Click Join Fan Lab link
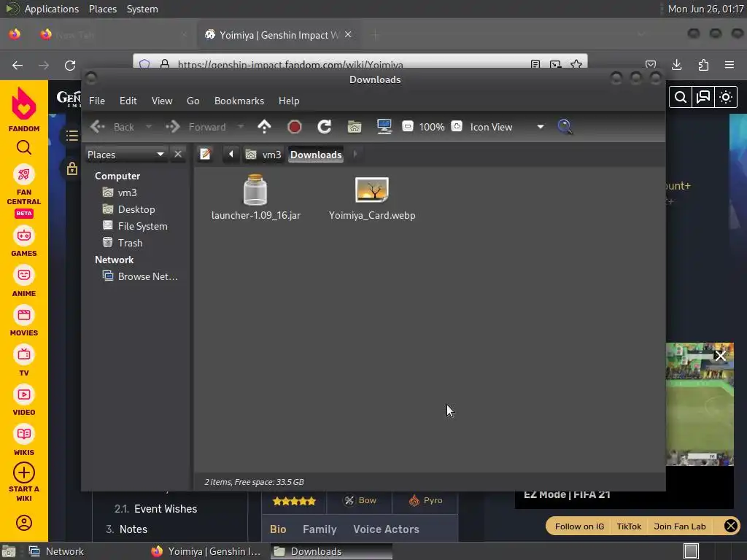Viewport: 747px width, 560px height. click(x=679, y=526)
